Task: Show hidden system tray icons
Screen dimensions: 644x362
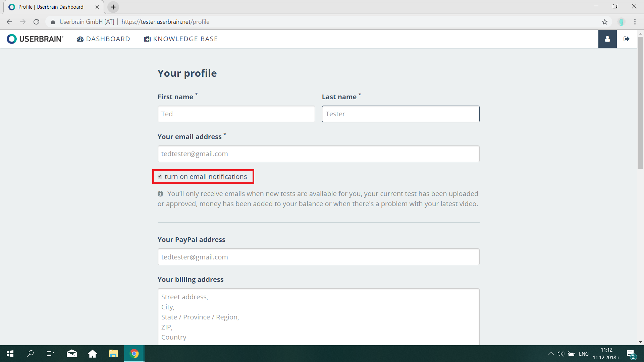Action: point(551,354)
